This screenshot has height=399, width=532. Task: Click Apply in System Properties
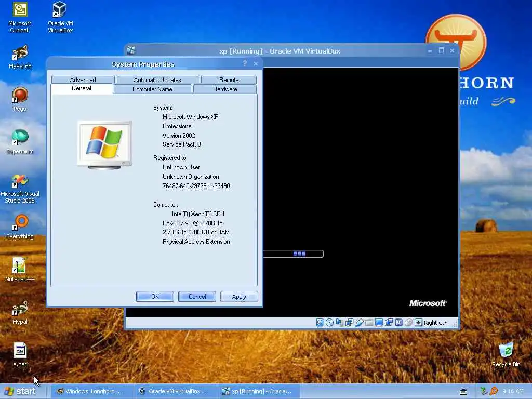[239, 297]
